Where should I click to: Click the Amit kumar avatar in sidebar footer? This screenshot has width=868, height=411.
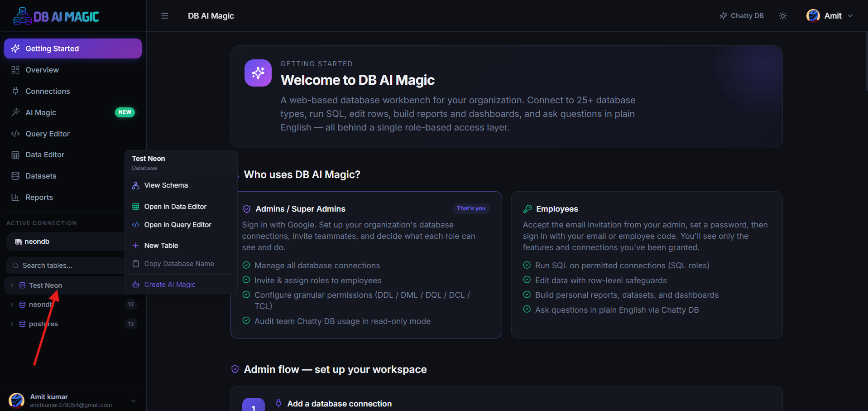coord(17,401)
